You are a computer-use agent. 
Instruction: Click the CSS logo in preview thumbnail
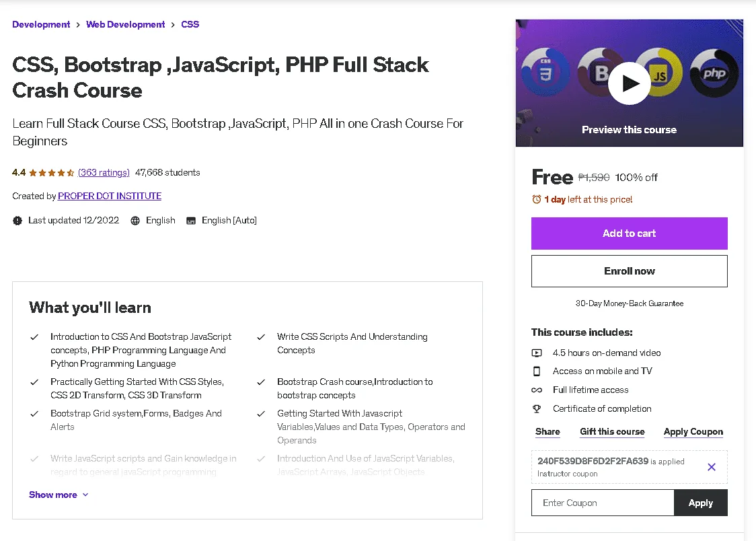pos(545,72)
